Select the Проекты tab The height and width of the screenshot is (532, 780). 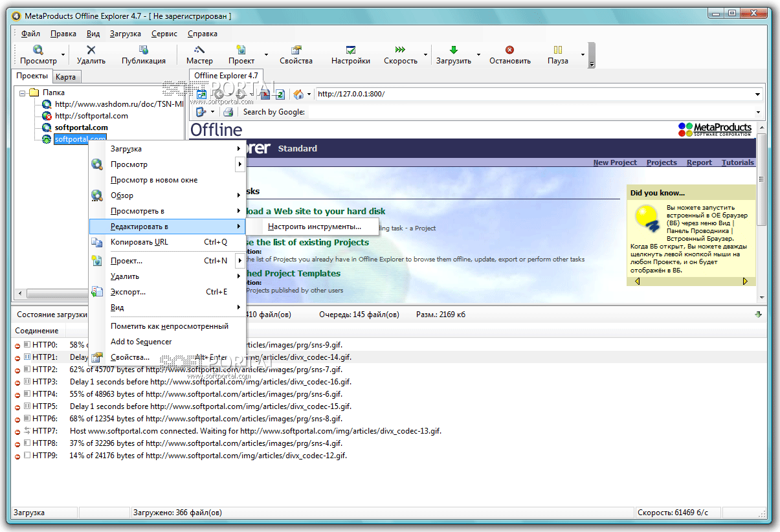pyautogui.click(x=32, y=76)
